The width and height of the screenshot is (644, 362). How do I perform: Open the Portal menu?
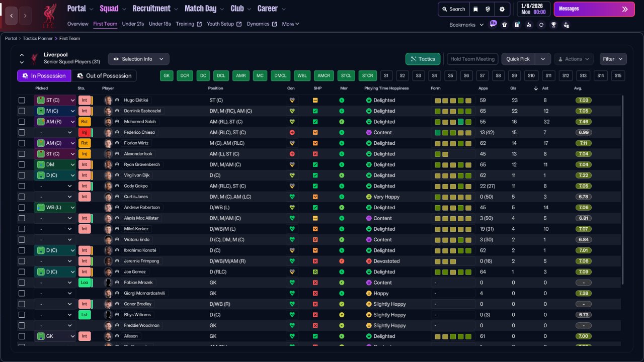[x=80, y=9]
